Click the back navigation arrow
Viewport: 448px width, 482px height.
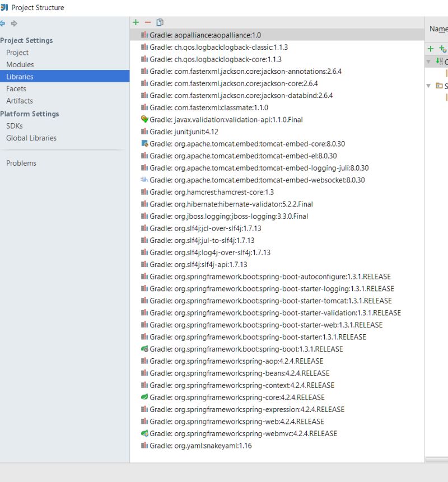click(x=4, y=22)
